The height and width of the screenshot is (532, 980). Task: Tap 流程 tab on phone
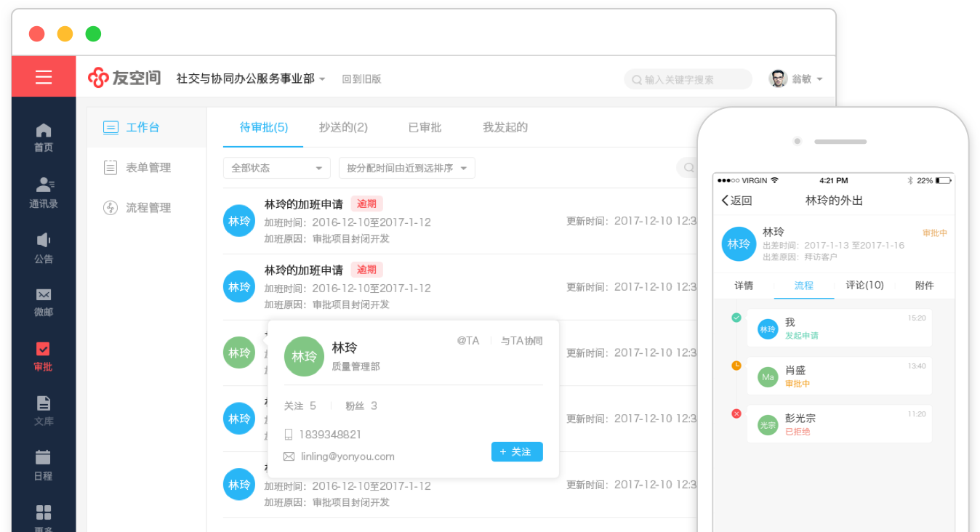[x=804, y=286]
